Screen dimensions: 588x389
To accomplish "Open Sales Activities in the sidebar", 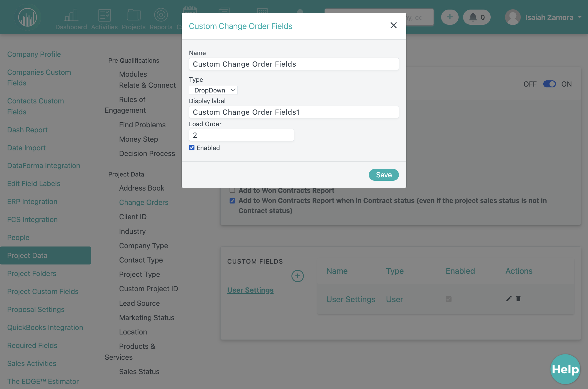I will 32,363.
